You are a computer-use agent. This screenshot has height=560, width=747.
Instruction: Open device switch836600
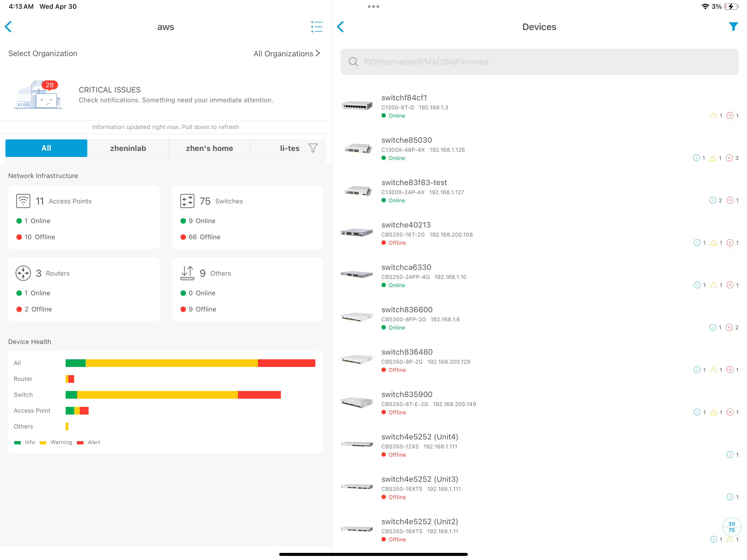pyautogui.click(x=539, y=318)
